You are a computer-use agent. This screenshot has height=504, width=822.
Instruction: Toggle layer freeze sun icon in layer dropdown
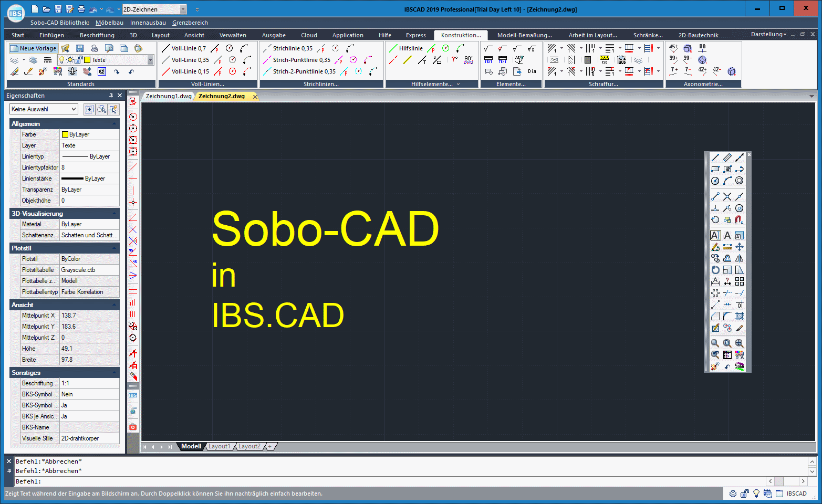click(x=70, y=60)
